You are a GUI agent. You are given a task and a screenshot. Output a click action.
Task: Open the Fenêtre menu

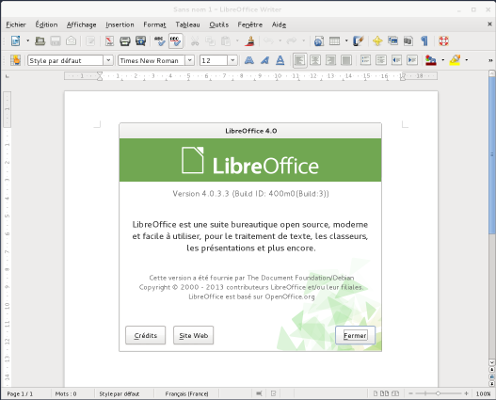[250, 25]
